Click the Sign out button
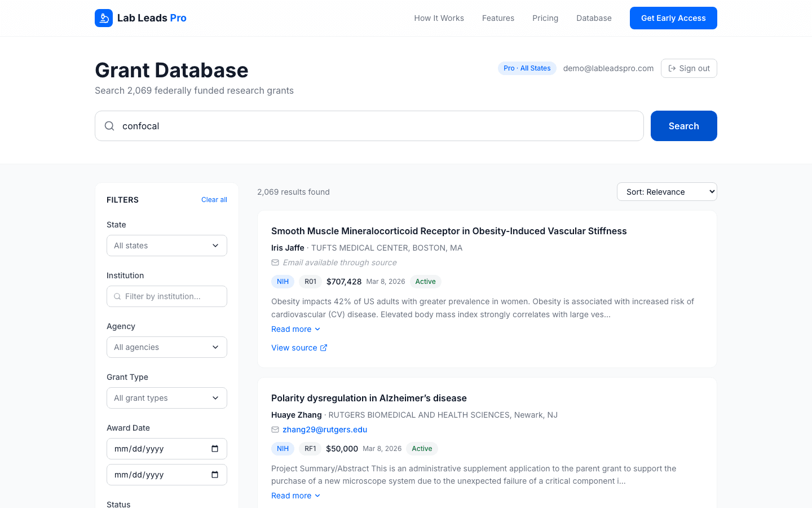 point(689,68)
